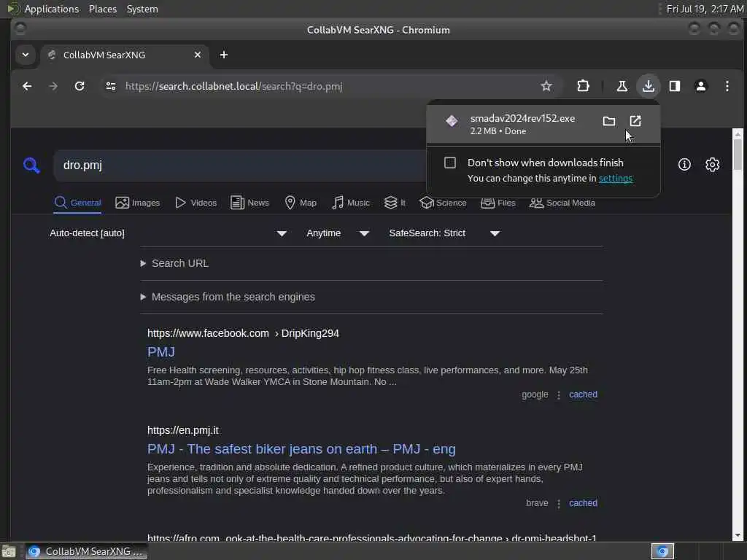Open the info about icon

pyautogui.click(x=684, y=165)
